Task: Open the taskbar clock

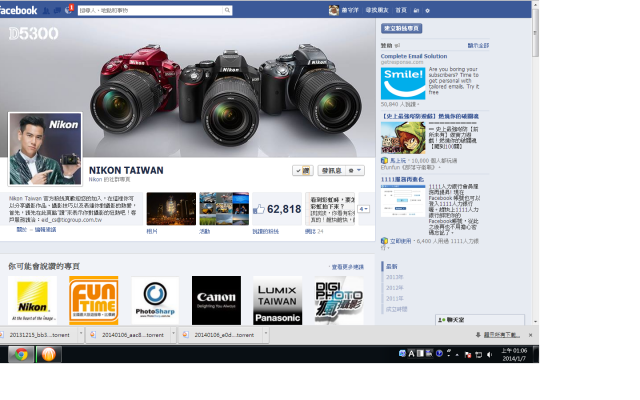Action: click(x=514, y=354)
